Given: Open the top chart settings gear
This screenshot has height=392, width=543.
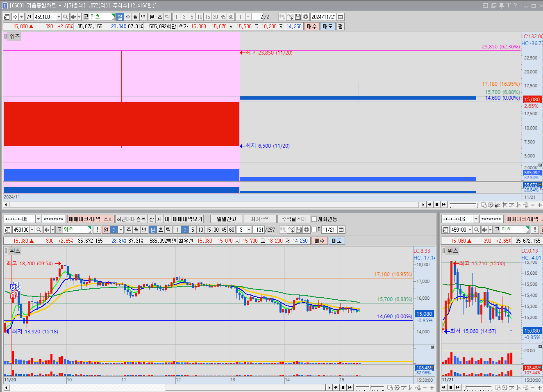Looking at the screenshot, I should coord(305,17).
